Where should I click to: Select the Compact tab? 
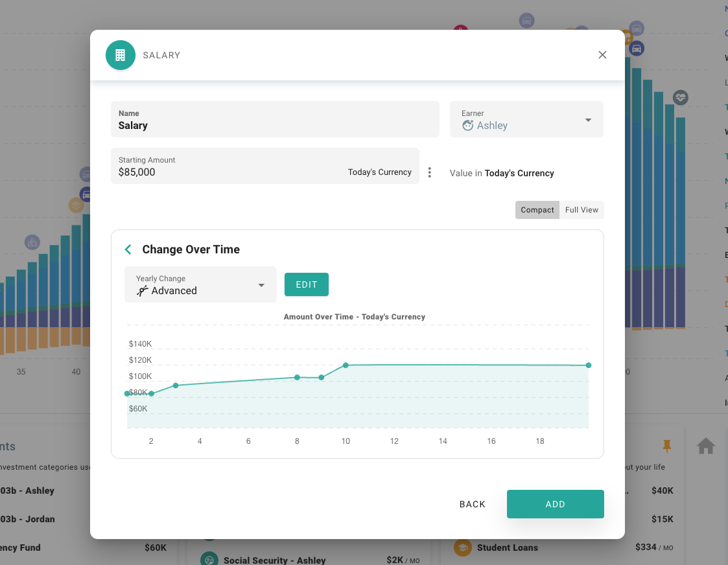(537, 209)
